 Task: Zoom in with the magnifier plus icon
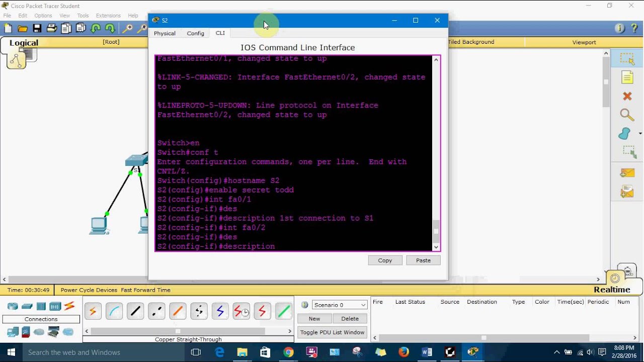click(128, 29)
